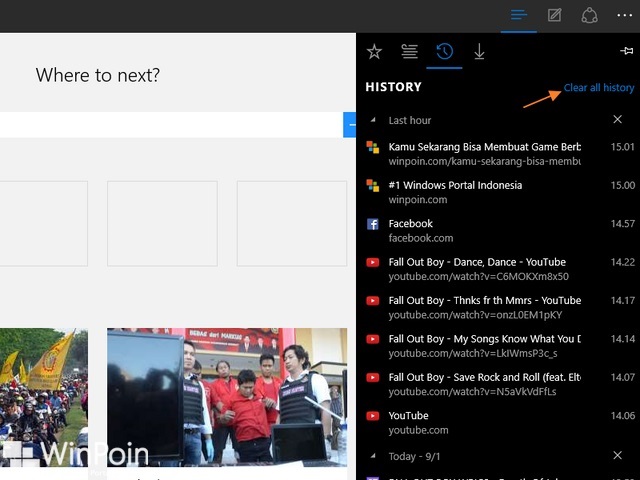Open Fall Out Boy - Dance, Dance entry
This screenshot has height=480, width=640.
[498, 269]
